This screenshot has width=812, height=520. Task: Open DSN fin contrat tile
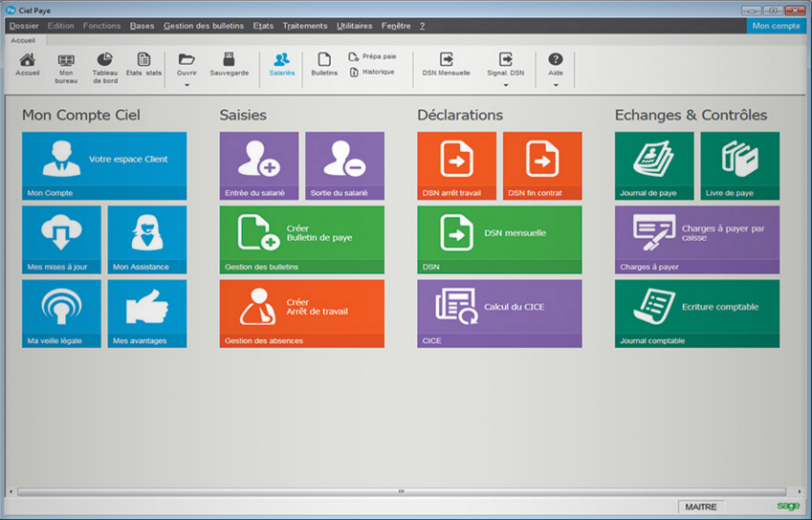coord(542,165)
